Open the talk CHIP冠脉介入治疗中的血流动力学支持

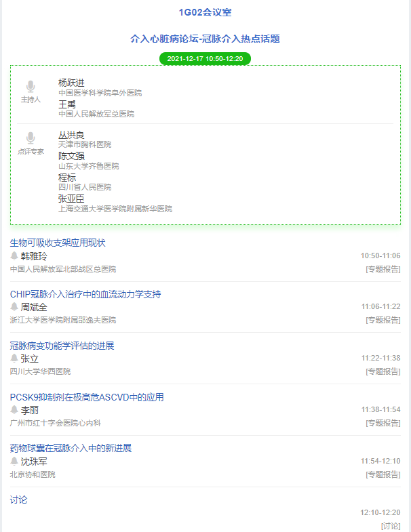85,294
